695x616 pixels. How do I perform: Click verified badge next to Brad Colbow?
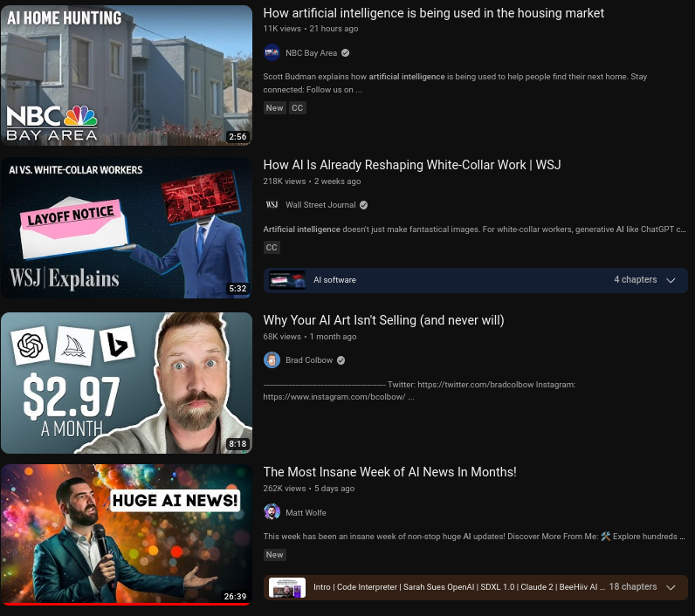[341, 360]
